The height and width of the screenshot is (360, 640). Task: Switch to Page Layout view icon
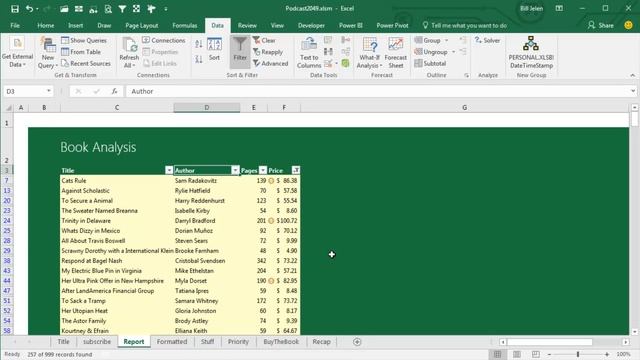pyautogui.click(x=517, y=354)
